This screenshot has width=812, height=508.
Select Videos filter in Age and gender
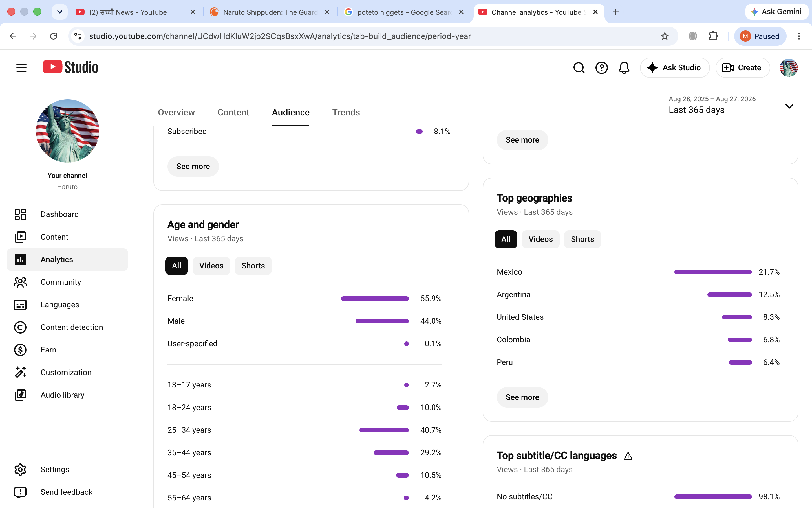[x=211, y=266]
